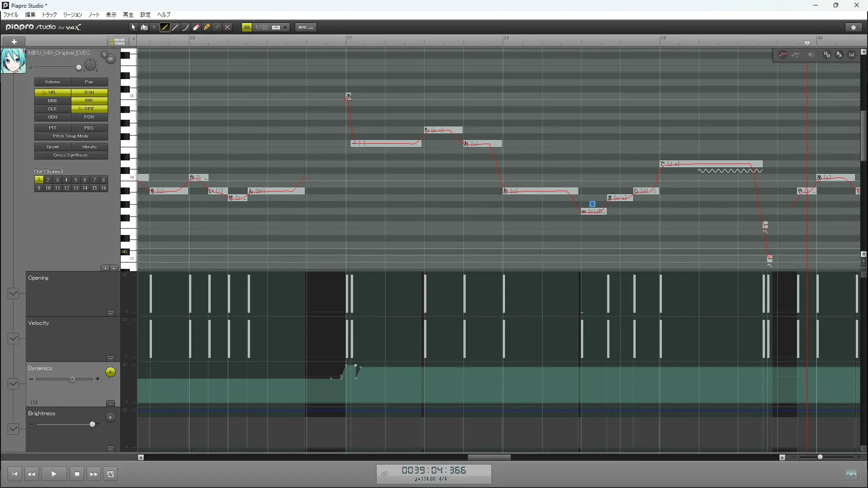Open the 1/32 quantize dropdown

click(285, 28)
